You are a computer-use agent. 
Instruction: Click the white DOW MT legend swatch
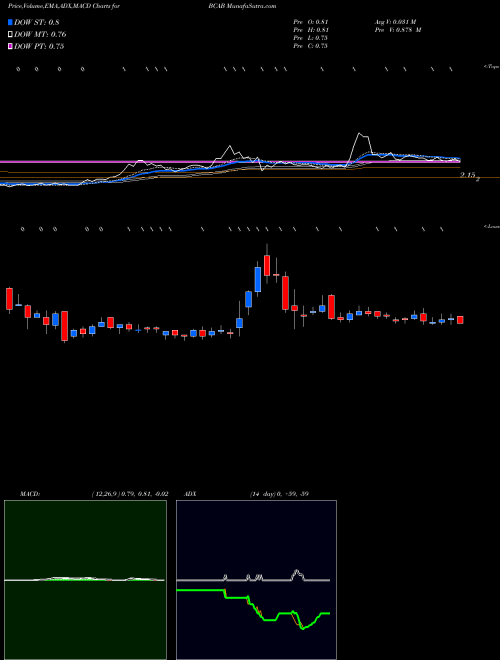(11, 34)
